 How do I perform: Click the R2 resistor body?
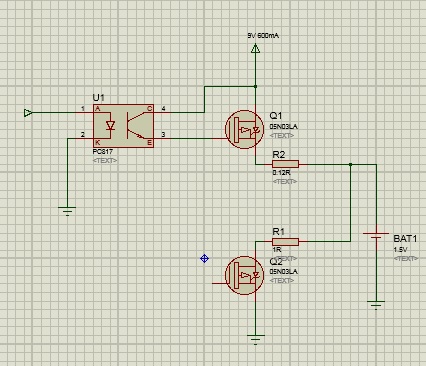coord(285,164)
